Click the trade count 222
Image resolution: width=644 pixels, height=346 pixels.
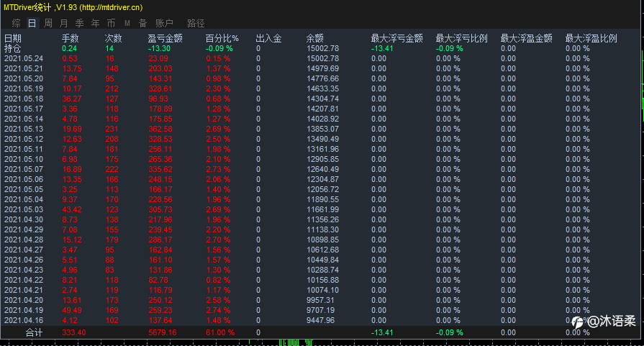tap(112, 169)
